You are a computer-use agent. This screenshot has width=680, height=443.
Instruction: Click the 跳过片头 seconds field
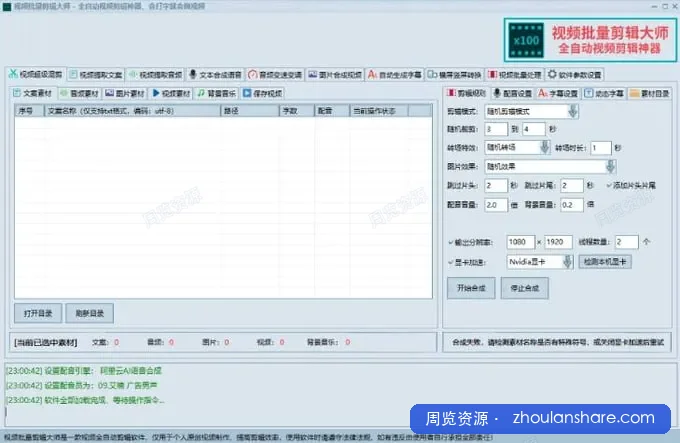click(x=496, y=186)
